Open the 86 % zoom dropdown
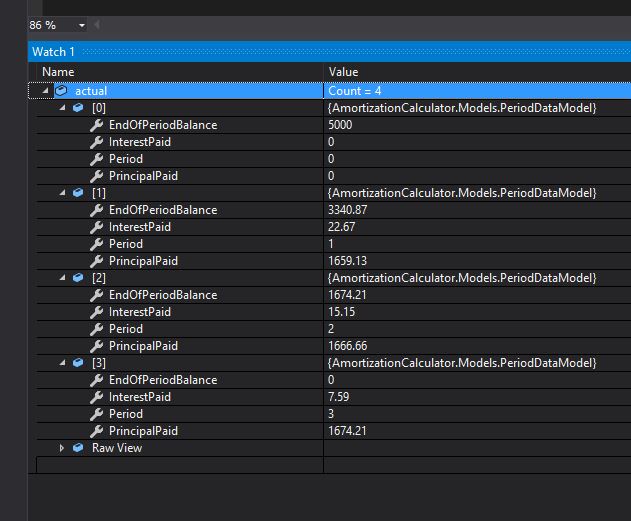The image size is (631, 521). pyautogui.click(x=81, y=25)
